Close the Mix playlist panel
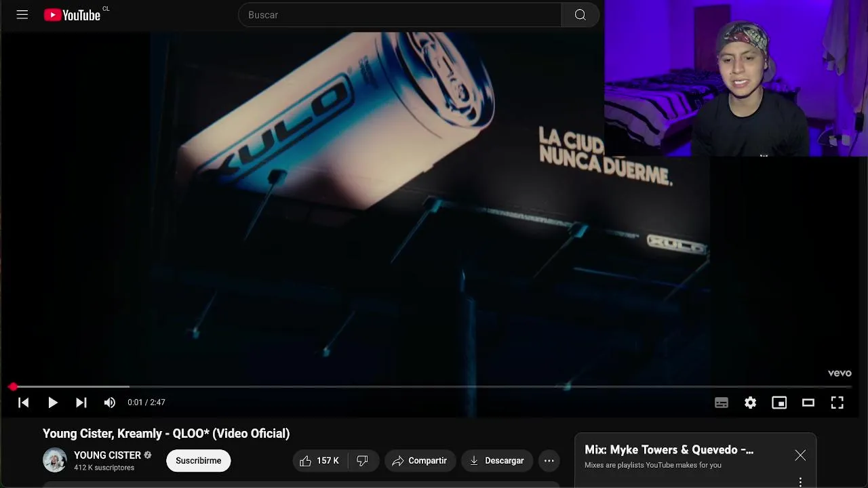 coord(800,455)
